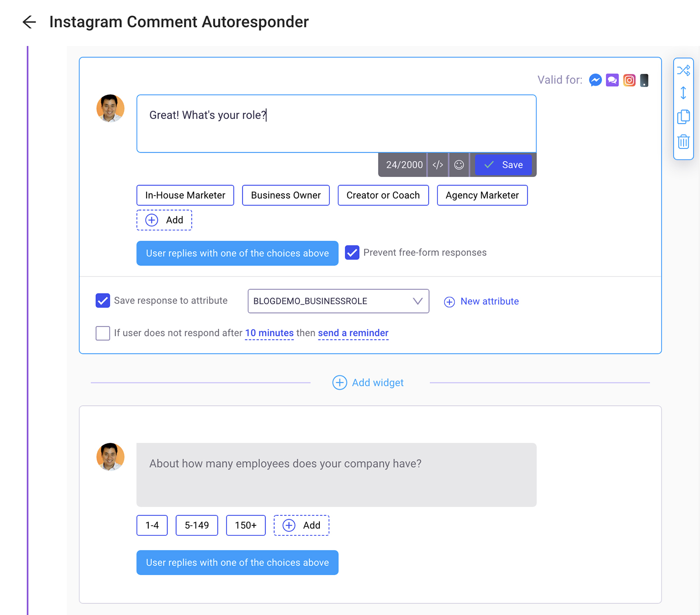Change the 10 minutes delay option
The image size is (700, 615).
pyautogui.click(x=269, y=333)
